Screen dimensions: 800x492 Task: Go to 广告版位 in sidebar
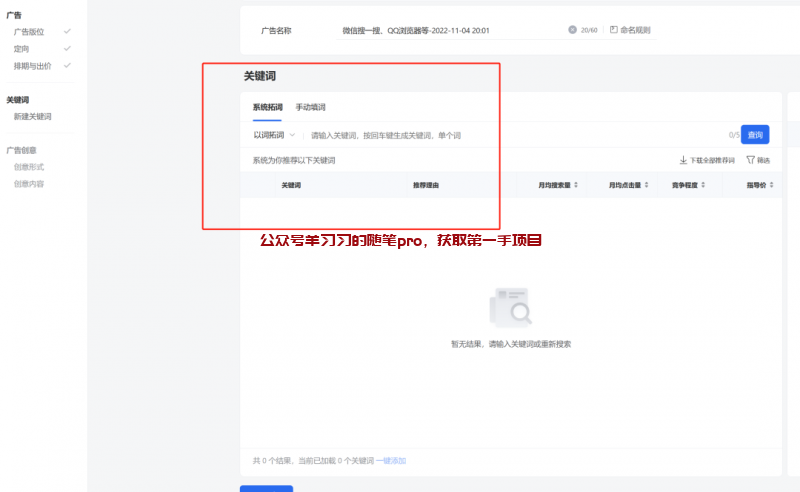(28, 32)
